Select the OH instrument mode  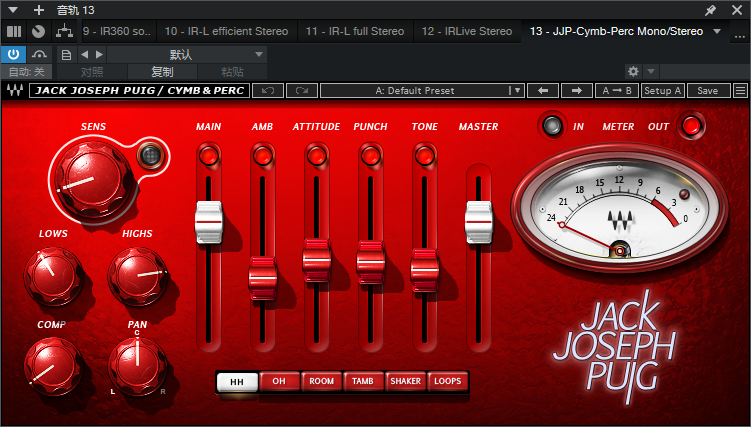279,382
